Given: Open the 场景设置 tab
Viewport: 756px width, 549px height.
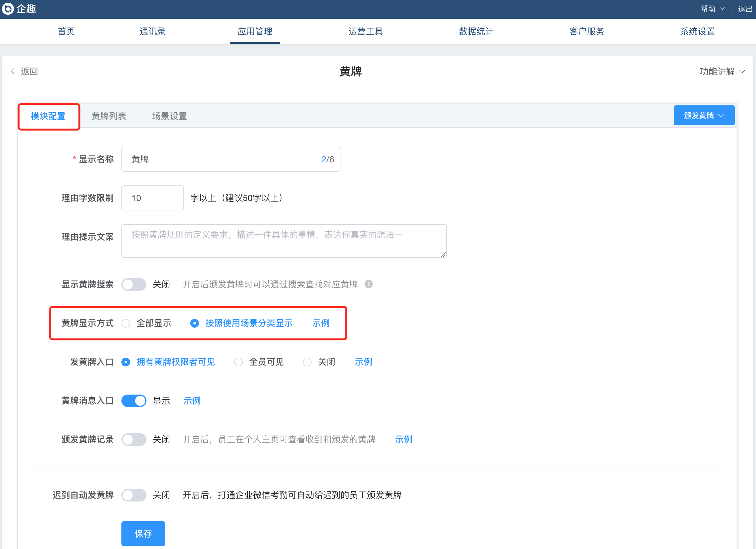Looking at the screenshot, I should 169,116.
